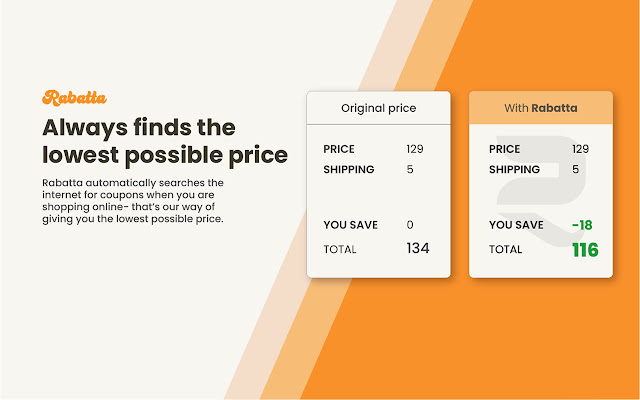Click the 129 value in With Rabatta card
This screenshot has width=640, height=400.
point(580,149)
